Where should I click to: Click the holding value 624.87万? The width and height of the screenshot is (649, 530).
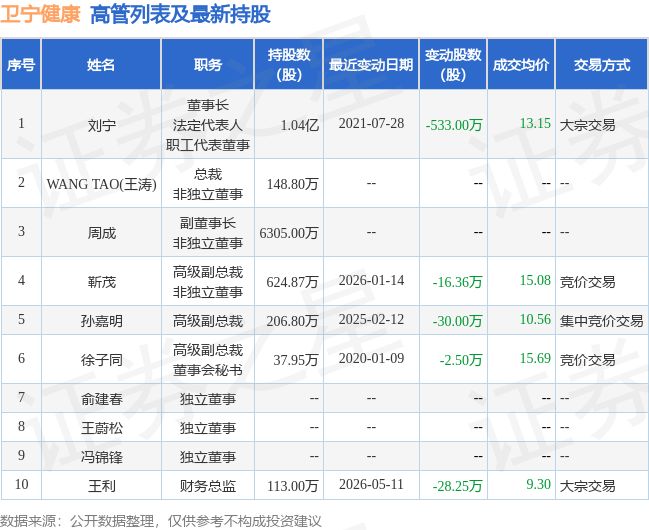pyautogui.click(x=293, y=282)
